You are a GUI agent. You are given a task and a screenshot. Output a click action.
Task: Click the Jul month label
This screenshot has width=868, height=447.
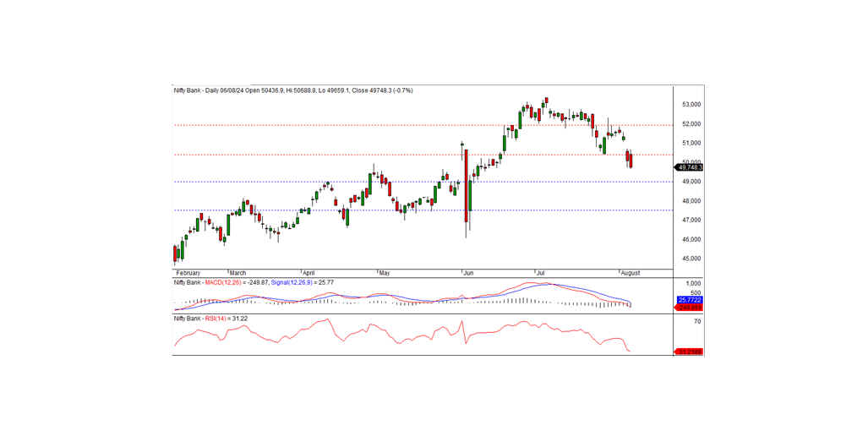pyautogui.click(x=541, y=273)
